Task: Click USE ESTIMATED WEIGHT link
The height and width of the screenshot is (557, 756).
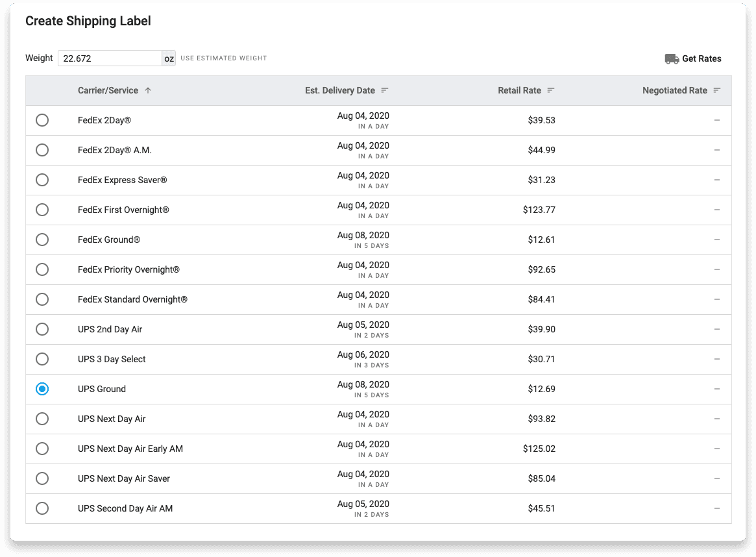Action: coord(224,58)
